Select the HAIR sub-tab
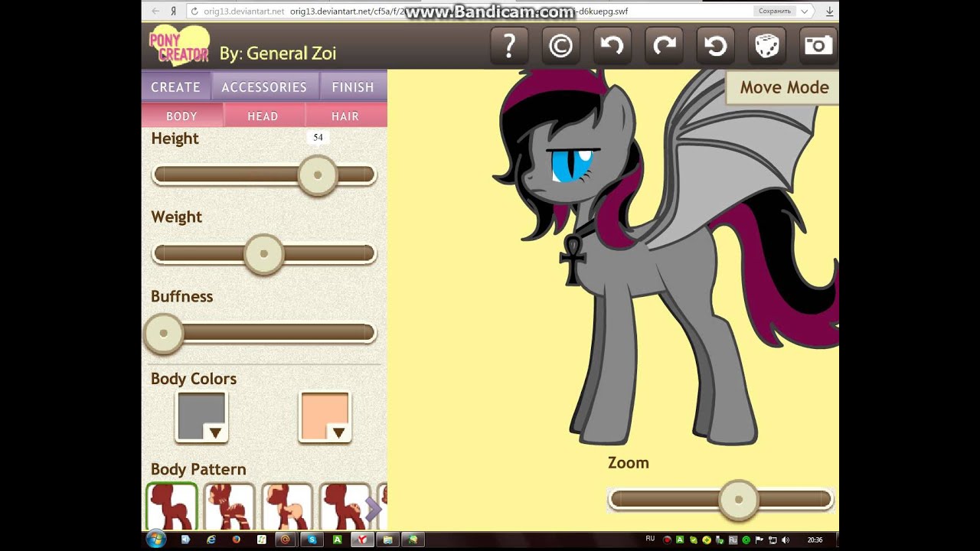 [x=345, y=116]
